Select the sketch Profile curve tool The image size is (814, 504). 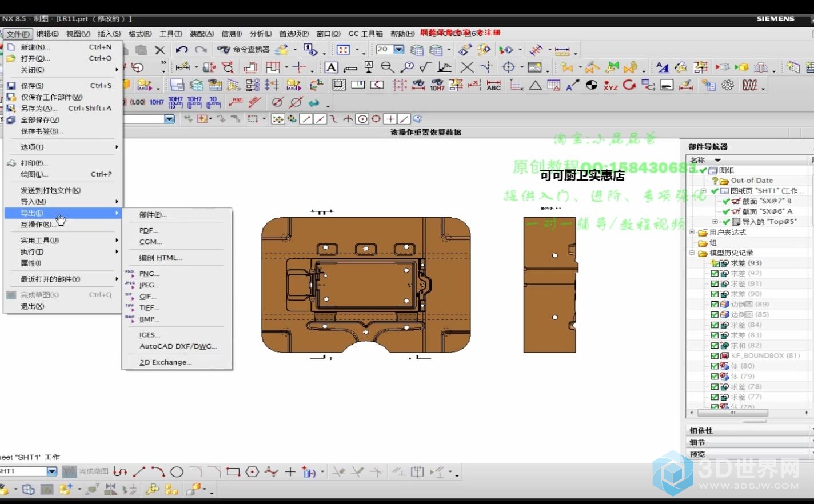[120, 472]
